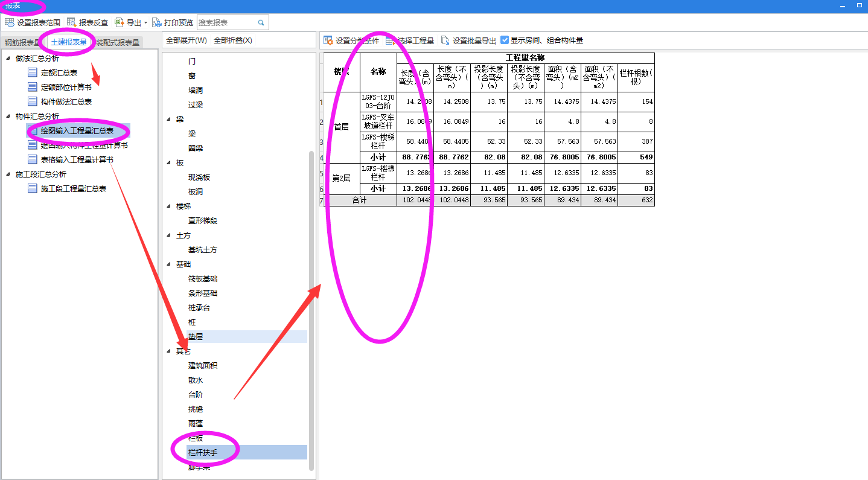Click the 设置报表范围 toolbar icon
Viewport: 868px width, 480px height.
coord(9,22)
